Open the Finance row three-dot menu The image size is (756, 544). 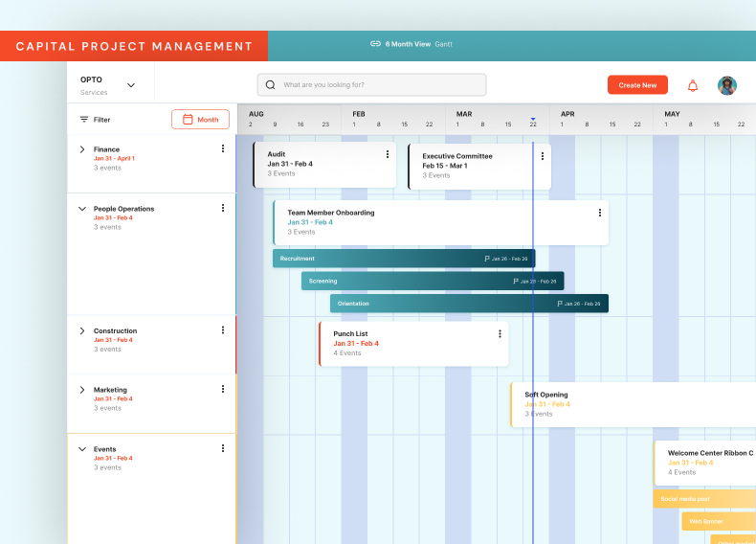click(x=223, y=148)
